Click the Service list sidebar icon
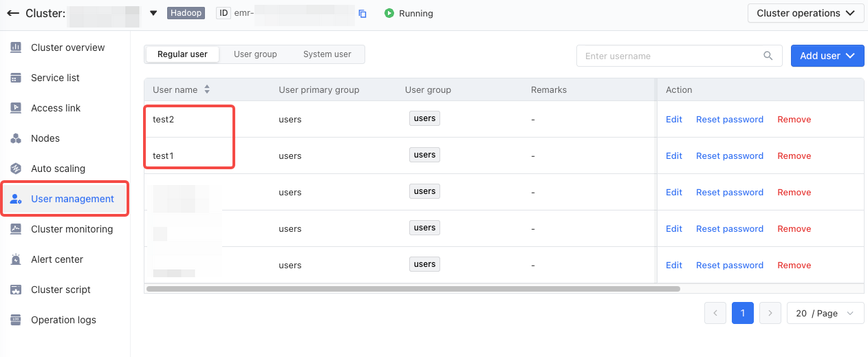 point(16,78)
